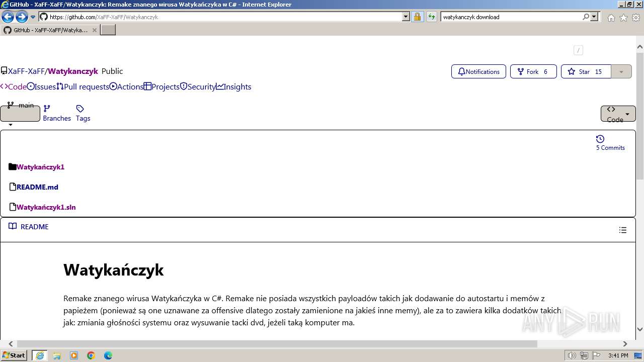Open the Branches link
Screen dimensions: 644x362
click(57, 113)
